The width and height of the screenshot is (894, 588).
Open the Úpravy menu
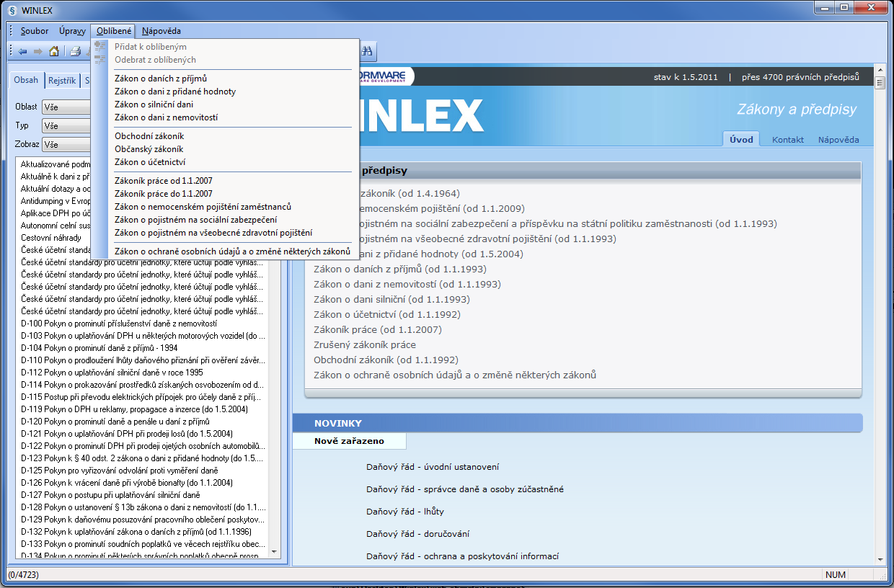pos(72,31)
